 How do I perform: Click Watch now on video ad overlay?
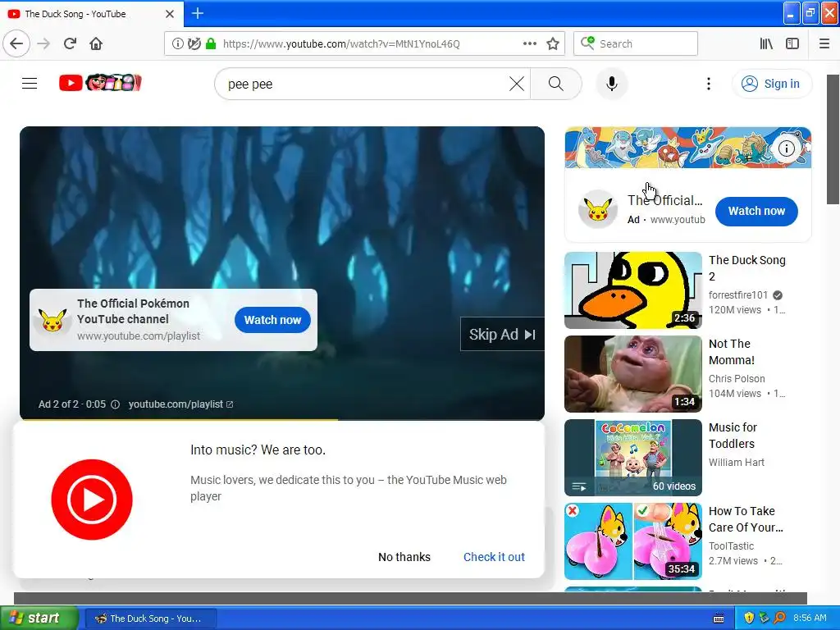[x=272, y=320]
